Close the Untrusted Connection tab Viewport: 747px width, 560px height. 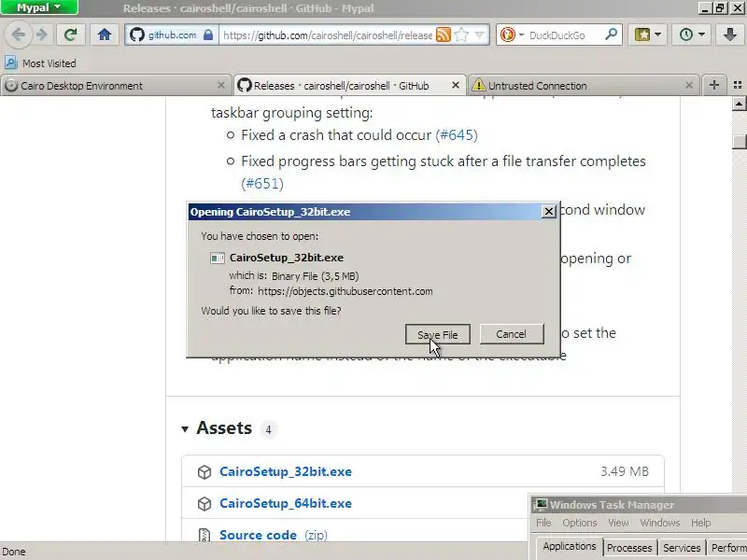(689, 85)
